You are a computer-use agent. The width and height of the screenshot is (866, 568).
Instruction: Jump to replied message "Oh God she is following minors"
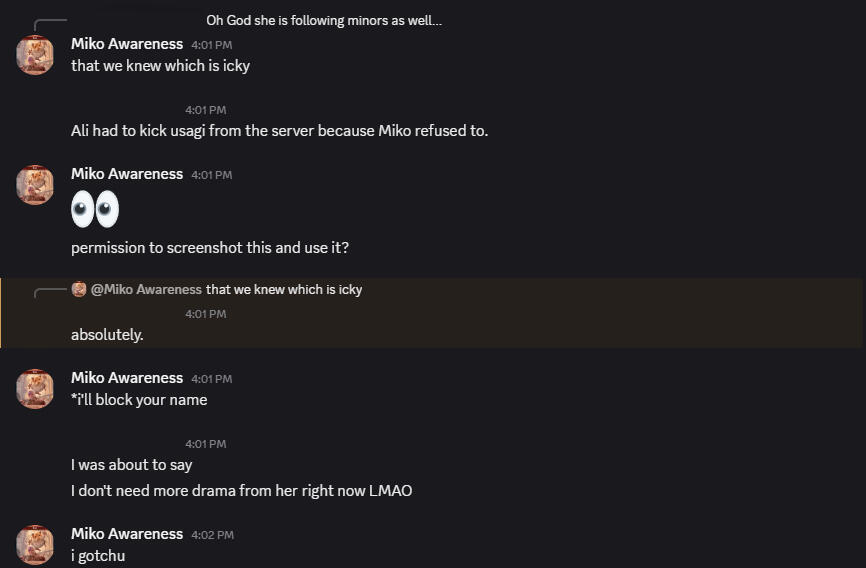[324, 21]
